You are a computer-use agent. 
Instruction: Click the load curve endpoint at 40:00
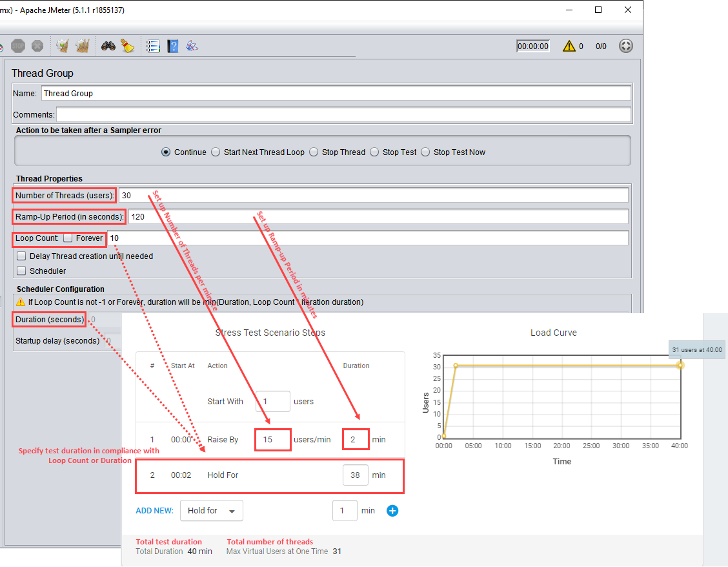coord(681,366)
